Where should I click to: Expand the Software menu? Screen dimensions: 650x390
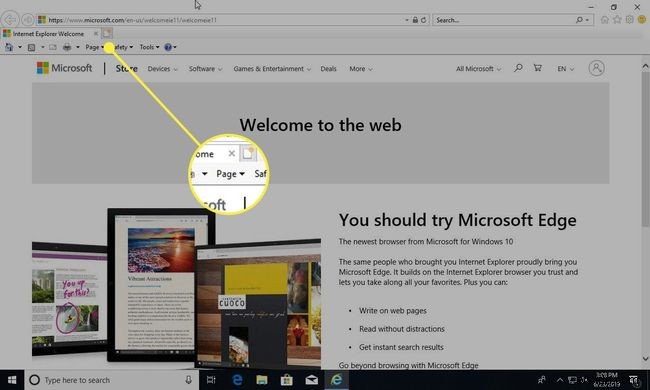pyautogui.click(x=206, y=69)
